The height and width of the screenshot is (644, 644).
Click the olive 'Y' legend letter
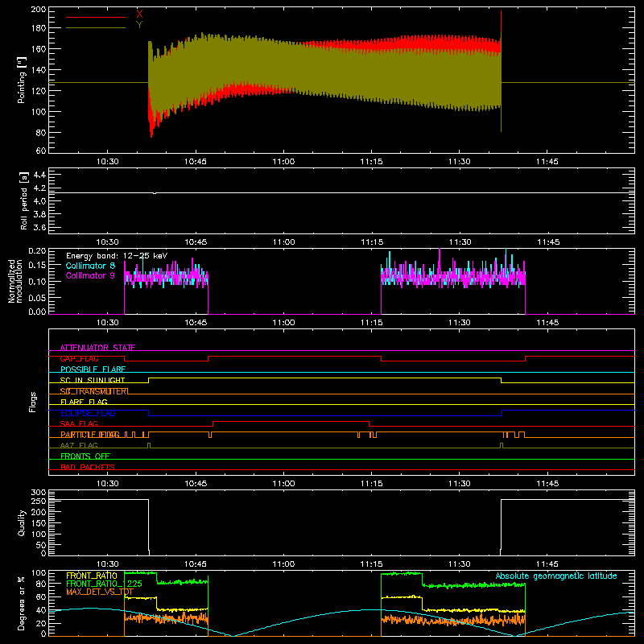139,25
